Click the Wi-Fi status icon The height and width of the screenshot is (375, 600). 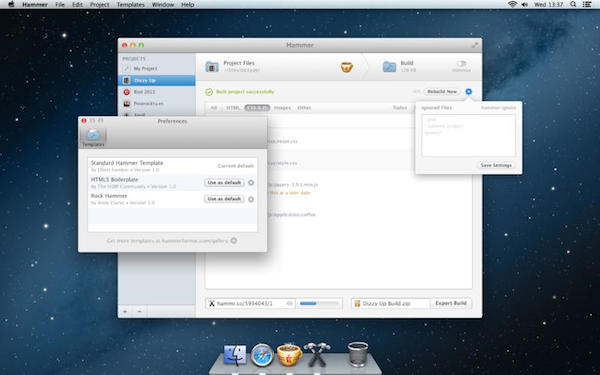click(x=512, y=4)
